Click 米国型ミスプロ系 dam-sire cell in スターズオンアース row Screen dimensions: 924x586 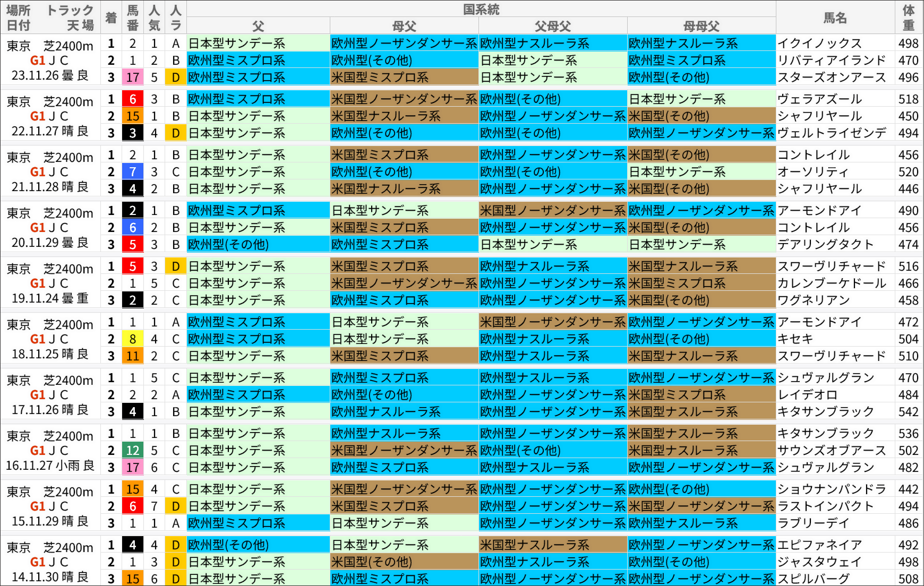point(404,77)
